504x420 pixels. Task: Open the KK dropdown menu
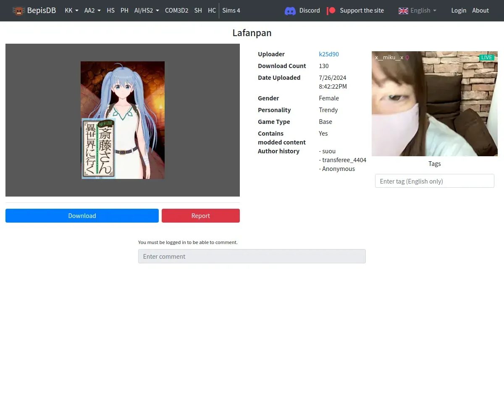coord(71,10)
